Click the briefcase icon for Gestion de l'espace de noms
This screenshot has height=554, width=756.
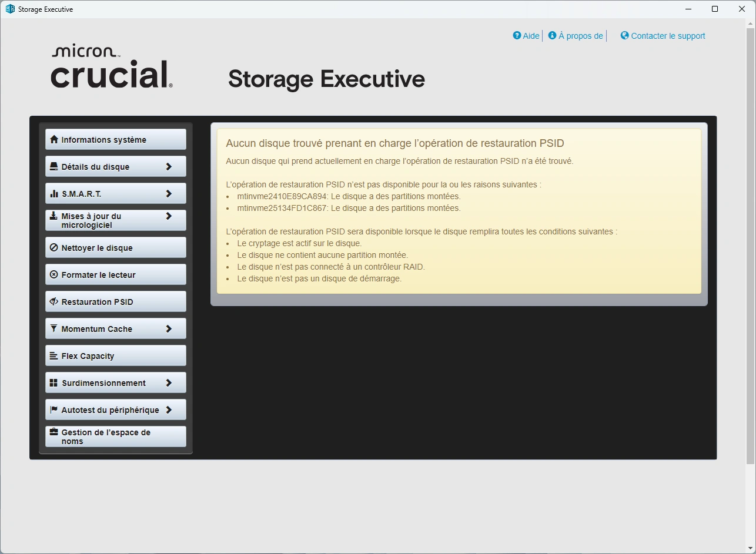tap(54, 432)
